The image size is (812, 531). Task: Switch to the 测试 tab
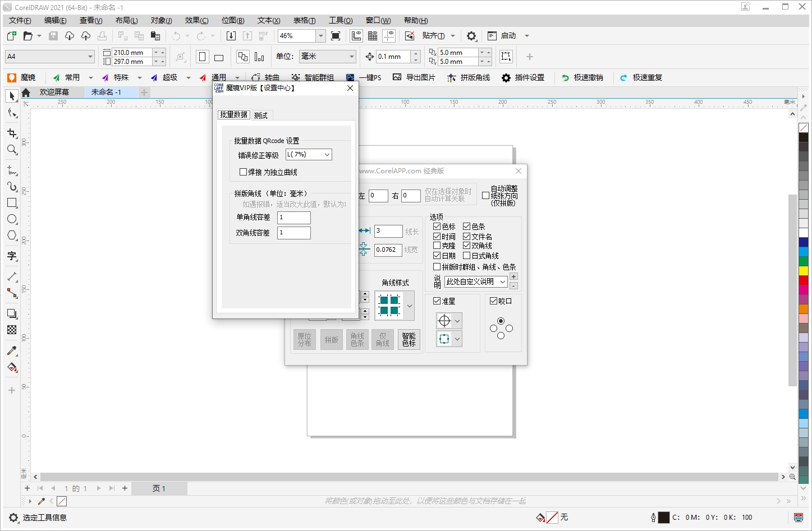click(261, 116)
